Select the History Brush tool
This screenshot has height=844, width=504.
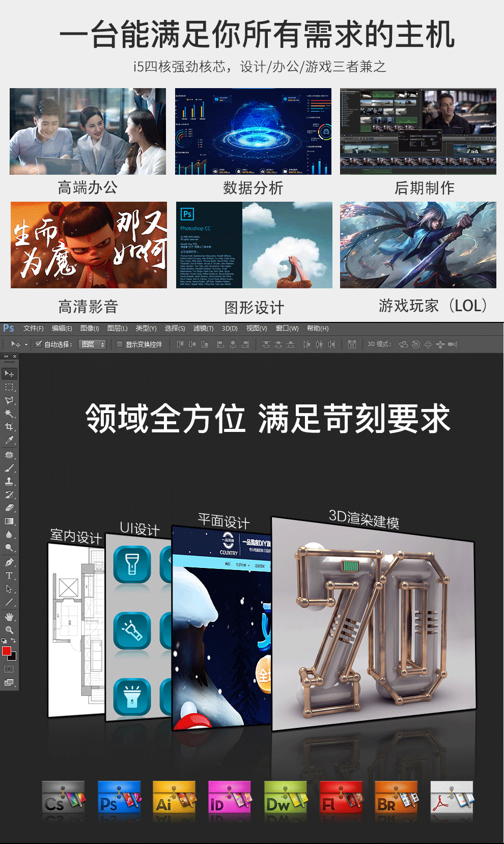[9, 495]
